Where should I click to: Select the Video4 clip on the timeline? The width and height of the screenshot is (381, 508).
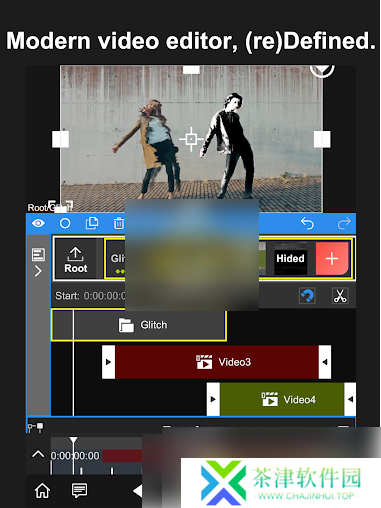pos(282,399)
